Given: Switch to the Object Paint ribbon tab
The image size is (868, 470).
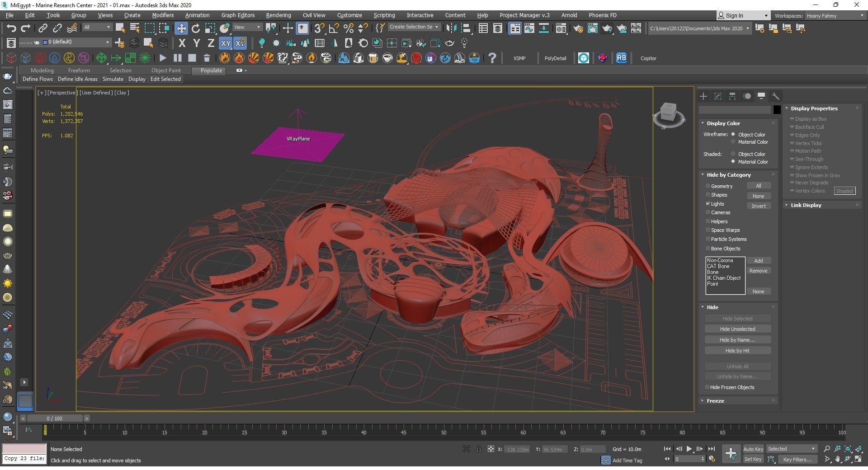Looking at the screenshot, I should pyautogui.click(x=166, y=70).
